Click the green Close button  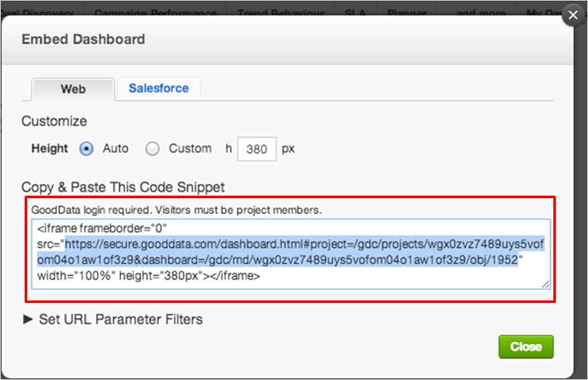[x=526, y=347]
